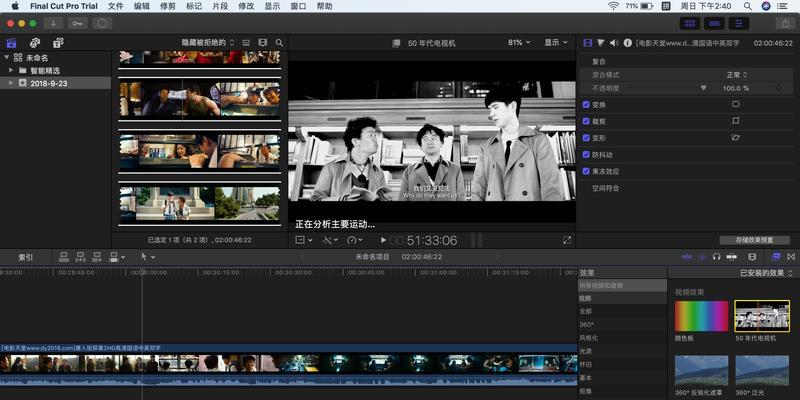This screenshot has height=400, width=800.
Task: Open the Background Tasks circle icon
Action: pos(102,23)
